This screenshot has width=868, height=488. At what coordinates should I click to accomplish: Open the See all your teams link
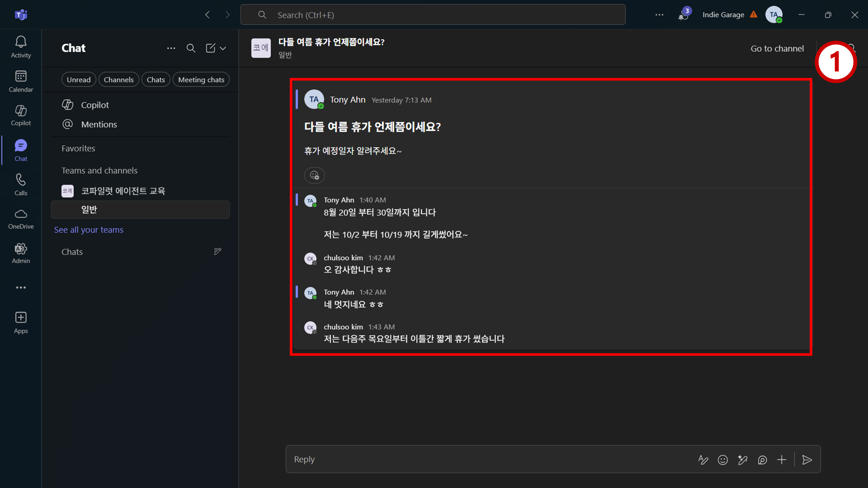click(x=89, y=230)
